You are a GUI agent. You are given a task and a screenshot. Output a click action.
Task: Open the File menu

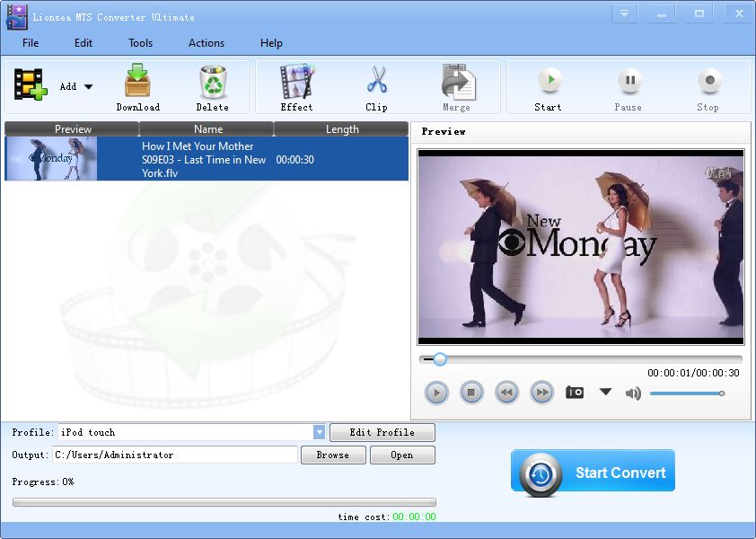(31, 43)
